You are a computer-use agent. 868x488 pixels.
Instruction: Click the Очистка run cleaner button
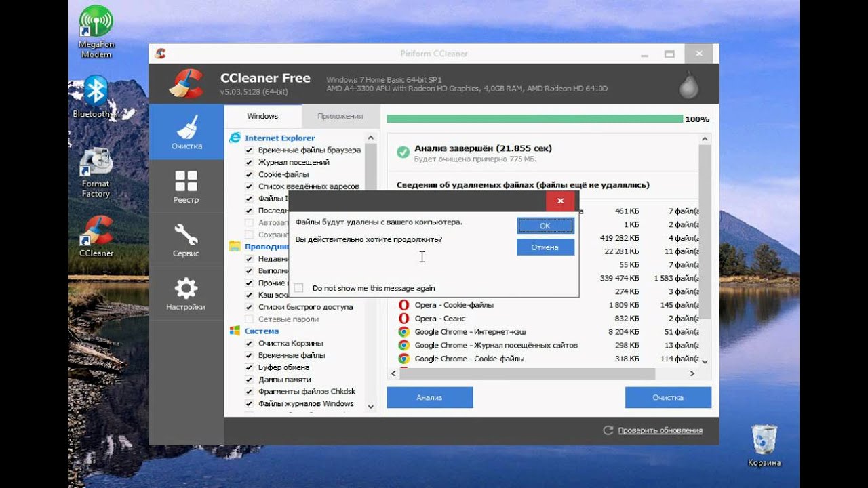pyautogui.click(x=668, y=398)
